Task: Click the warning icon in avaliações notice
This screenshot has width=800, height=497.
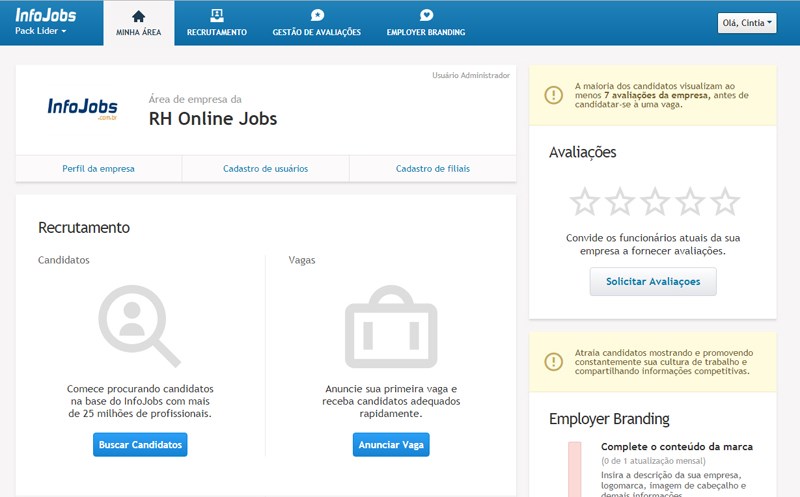Action: coord(554,95)
